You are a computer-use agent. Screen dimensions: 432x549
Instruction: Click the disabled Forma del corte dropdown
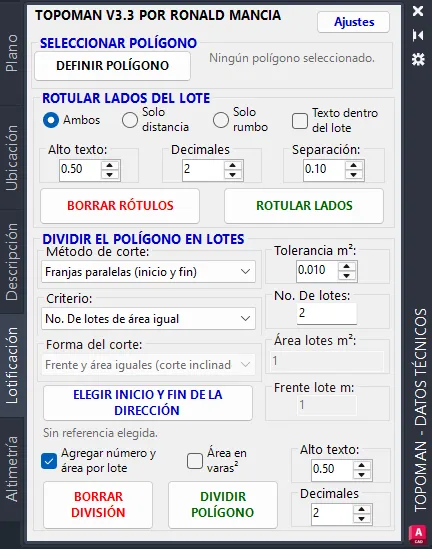point(148,365)
